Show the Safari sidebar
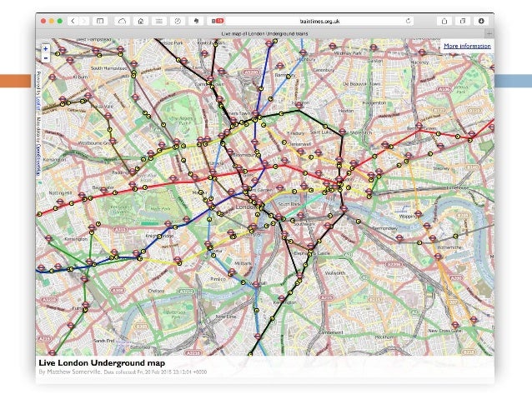The image size is (532, 399). coord(100,21)
